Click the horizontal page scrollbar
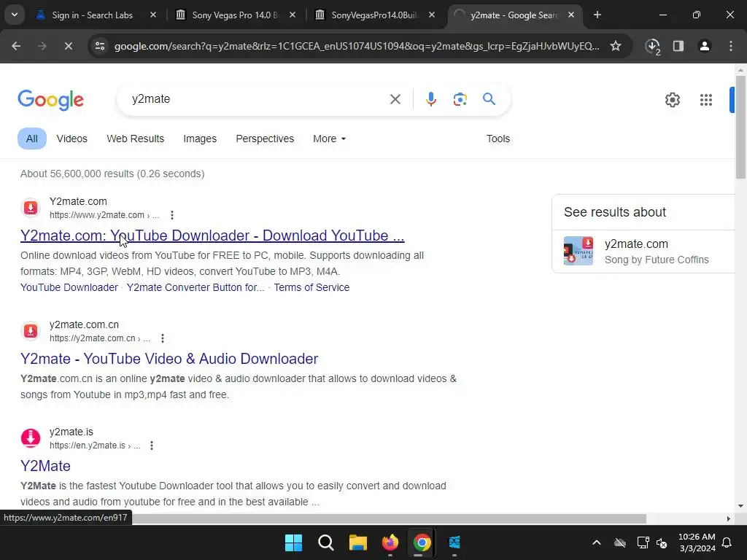 click(389, 518)
